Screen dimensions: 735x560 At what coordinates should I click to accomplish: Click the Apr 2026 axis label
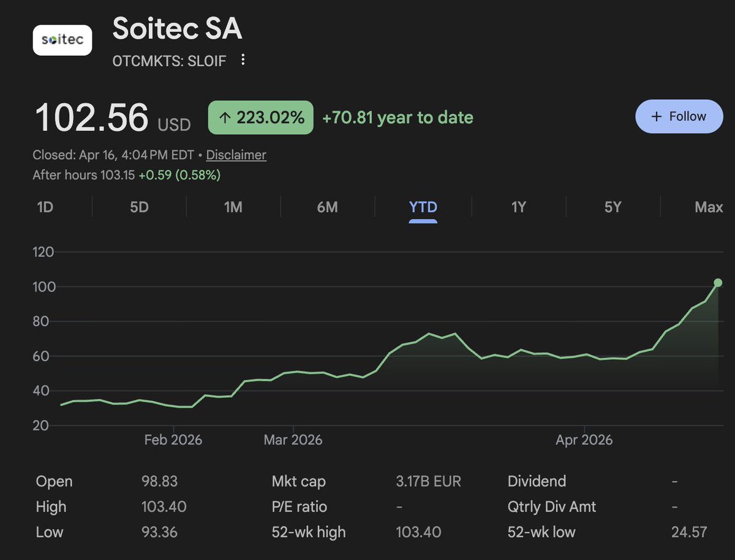pyautogui.click(x=584, y=440)
